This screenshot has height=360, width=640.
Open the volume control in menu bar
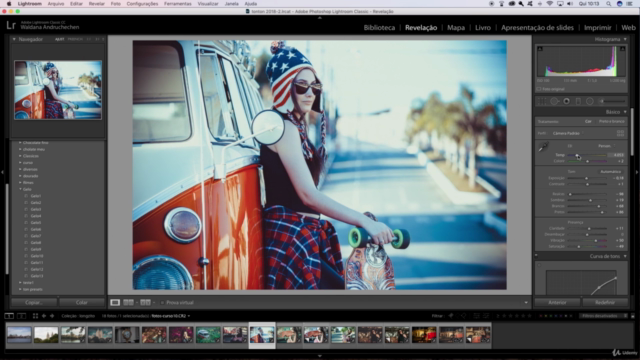(x=569, y=4)
